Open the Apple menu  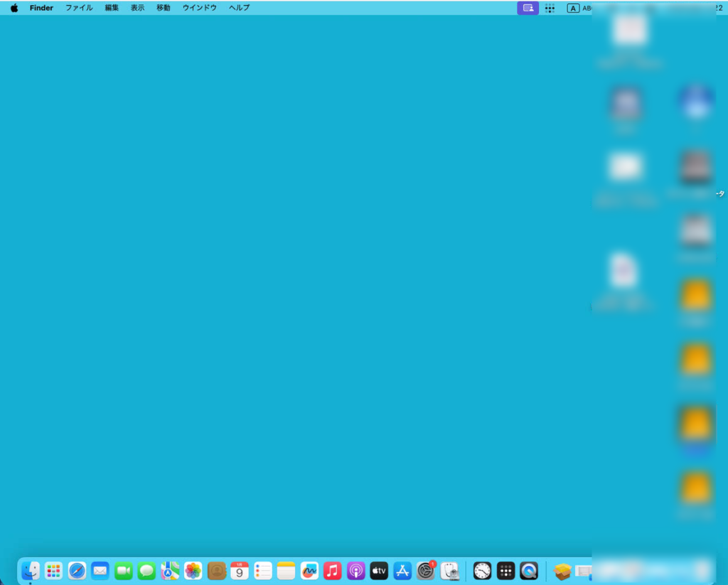14,8
